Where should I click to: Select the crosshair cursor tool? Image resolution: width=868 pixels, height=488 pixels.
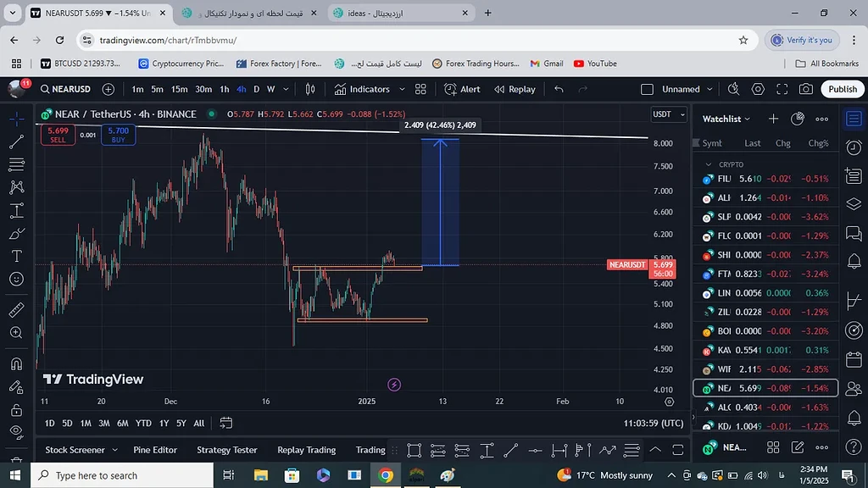coord(17,119)
